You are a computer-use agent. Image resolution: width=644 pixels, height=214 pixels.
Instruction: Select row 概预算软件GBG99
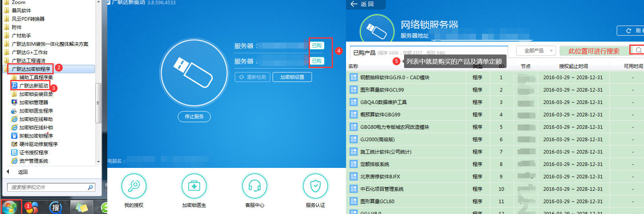pos(495,115)
